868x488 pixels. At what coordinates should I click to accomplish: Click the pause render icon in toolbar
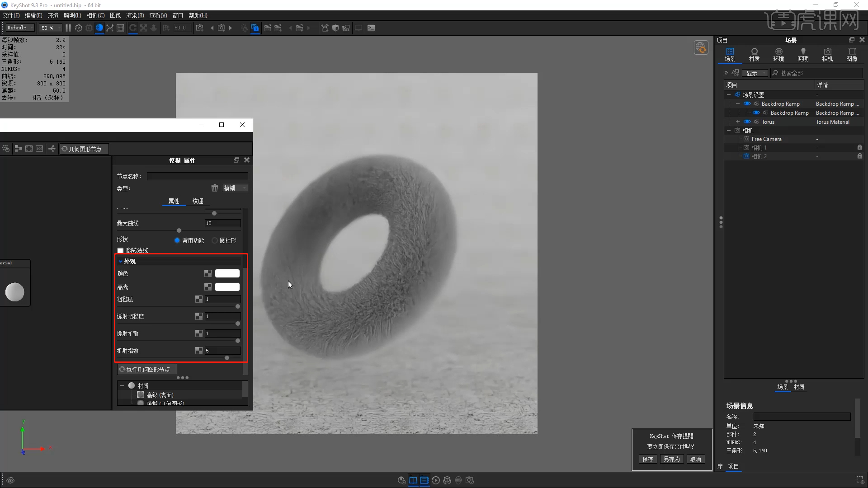pos(68,28)
